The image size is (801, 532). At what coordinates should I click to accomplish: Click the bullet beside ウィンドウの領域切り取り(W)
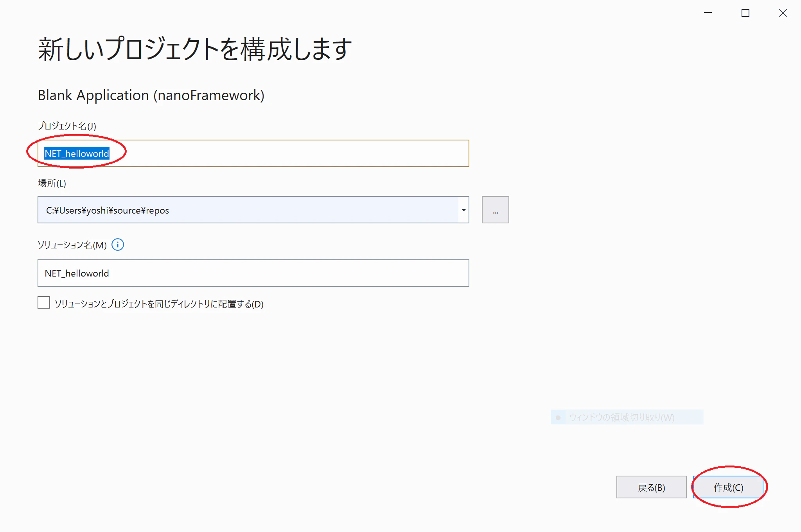pos(558,417)
